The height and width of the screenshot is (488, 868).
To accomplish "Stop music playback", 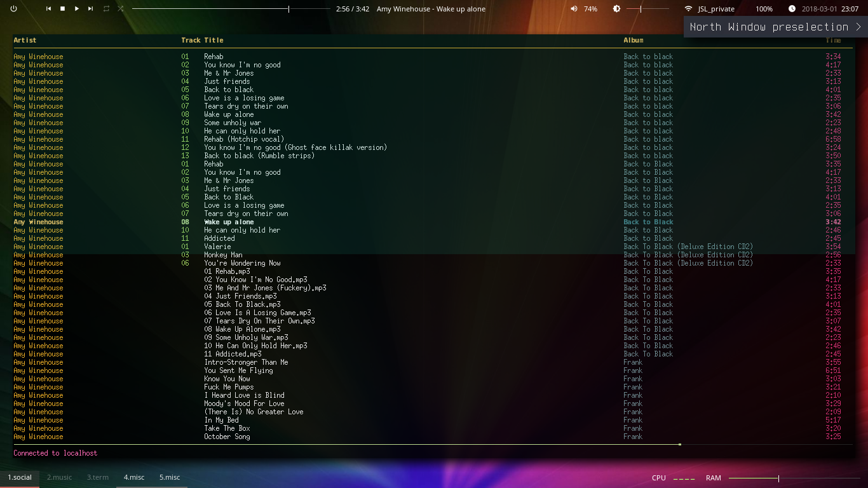I will [x=62, y=9].
